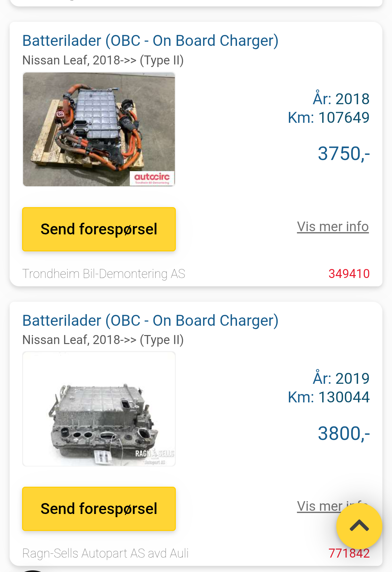
Task: Select the red part number 349410
Action: coord(349,274)
